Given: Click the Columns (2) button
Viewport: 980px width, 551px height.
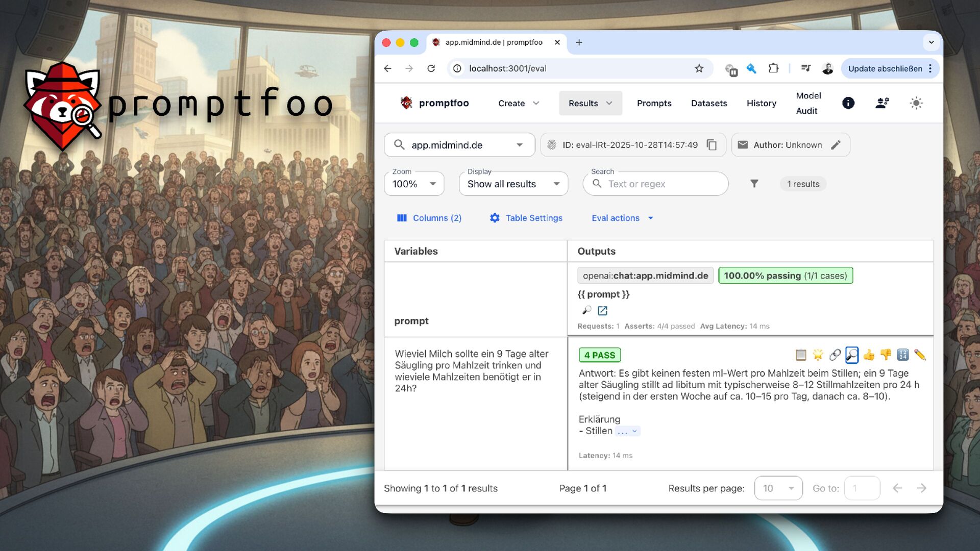Looking at the screenshot, I should point(429,218).
